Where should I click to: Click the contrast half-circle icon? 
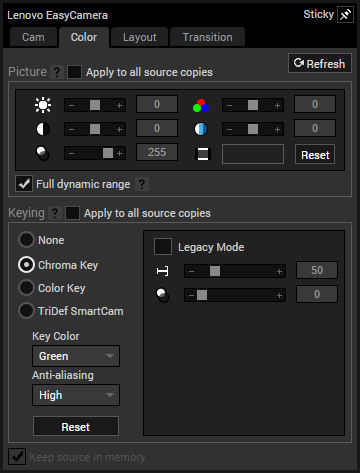point(43,129)
